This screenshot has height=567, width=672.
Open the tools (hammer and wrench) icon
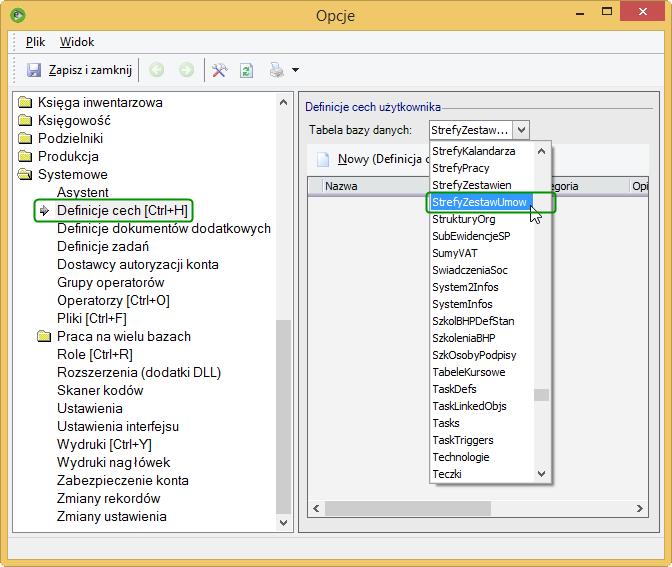219,70
